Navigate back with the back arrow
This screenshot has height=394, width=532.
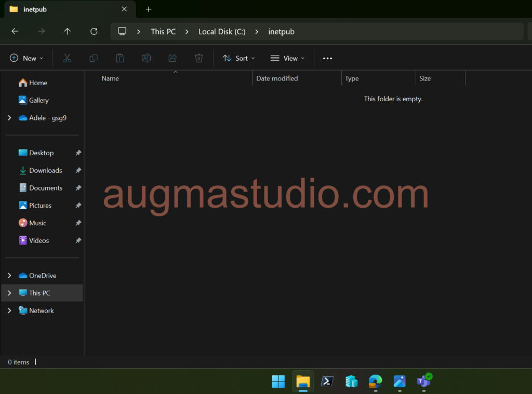coord(15,31)
